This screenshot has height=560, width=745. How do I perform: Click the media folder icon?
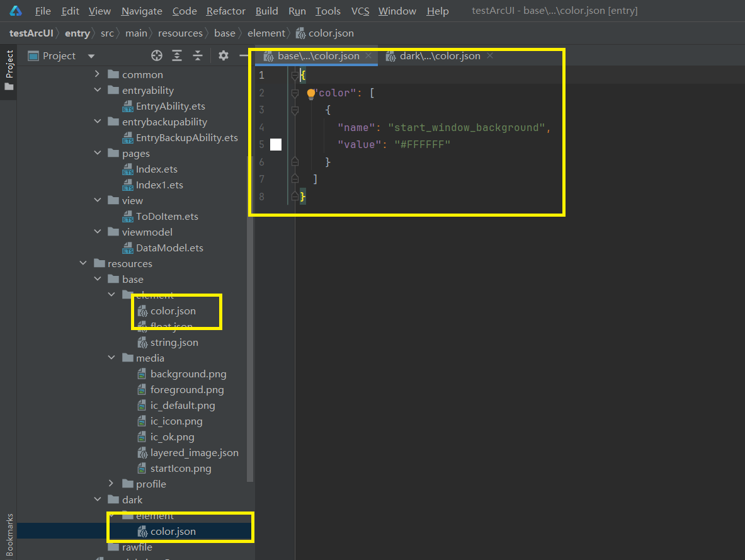(127, 358)
